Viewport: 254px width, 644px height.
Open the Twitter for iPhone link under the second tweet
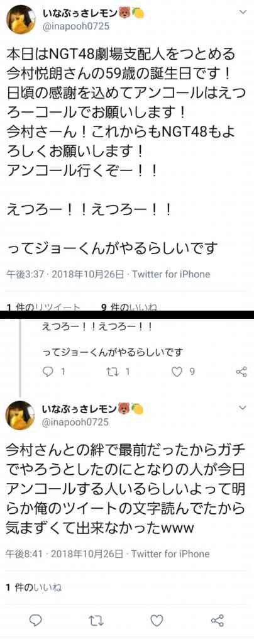171,554
